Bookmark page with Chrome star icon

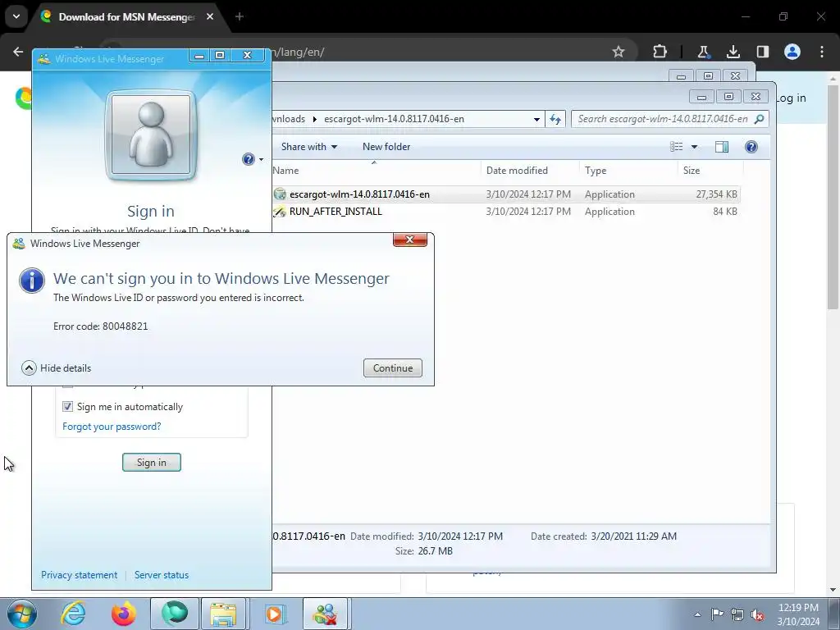pos(619,52)
